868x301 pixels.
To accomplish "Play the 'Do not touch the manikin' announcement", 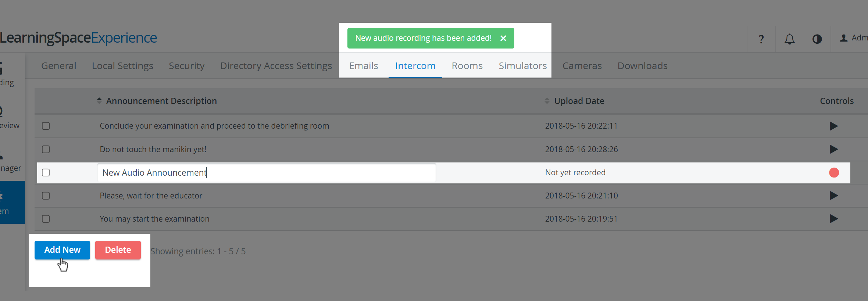I will [x=834, y=149].
